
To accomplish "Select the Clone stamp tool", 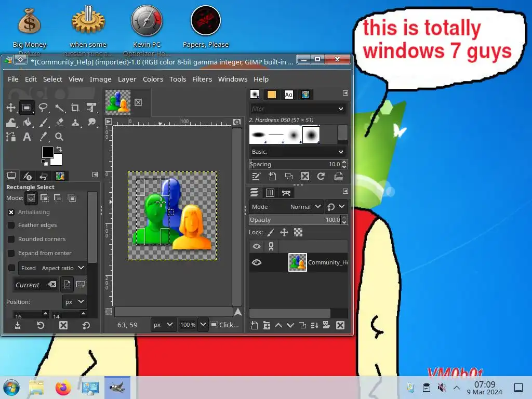I will click(75, 123).
